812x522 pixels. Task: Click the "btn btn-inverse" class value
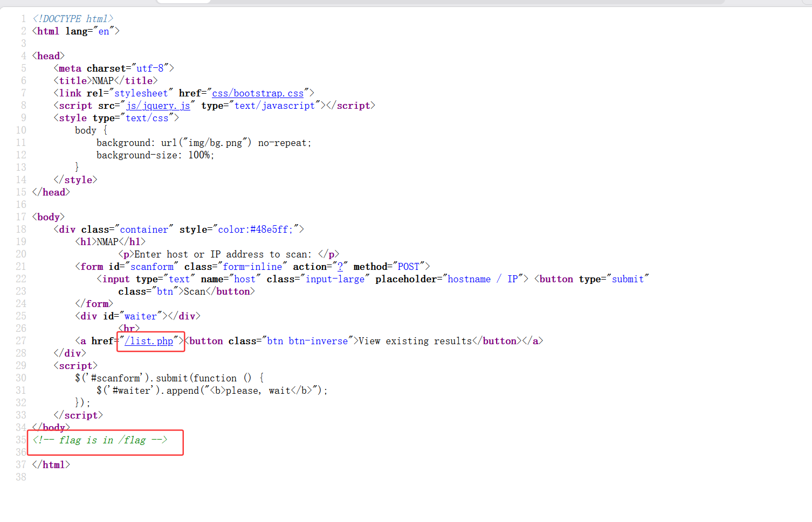307,341
